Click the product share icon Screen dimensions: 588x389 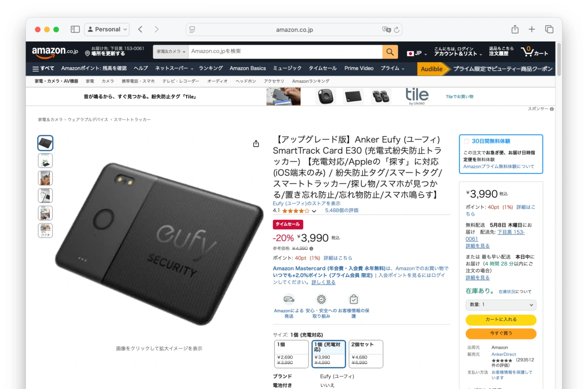[x=256, y=144]
